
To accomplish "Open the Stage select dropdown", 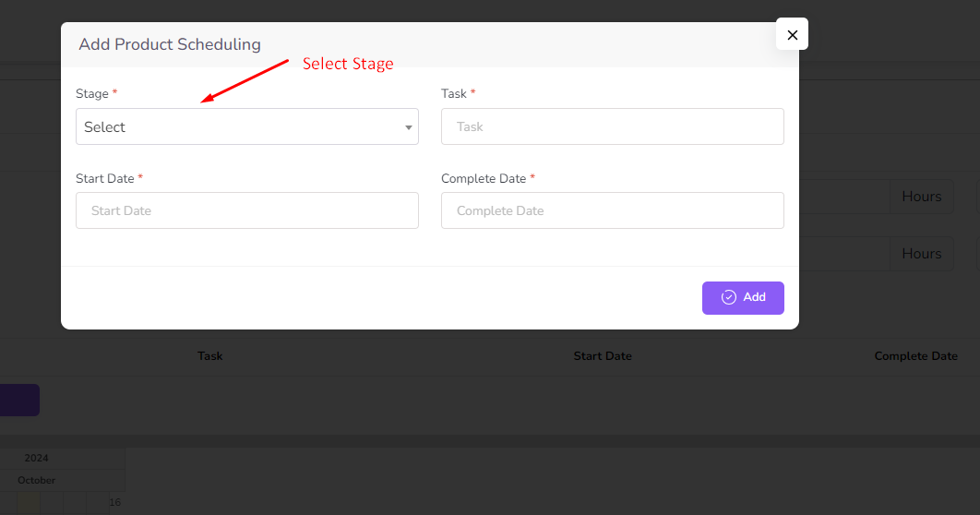I will [246, 127].
